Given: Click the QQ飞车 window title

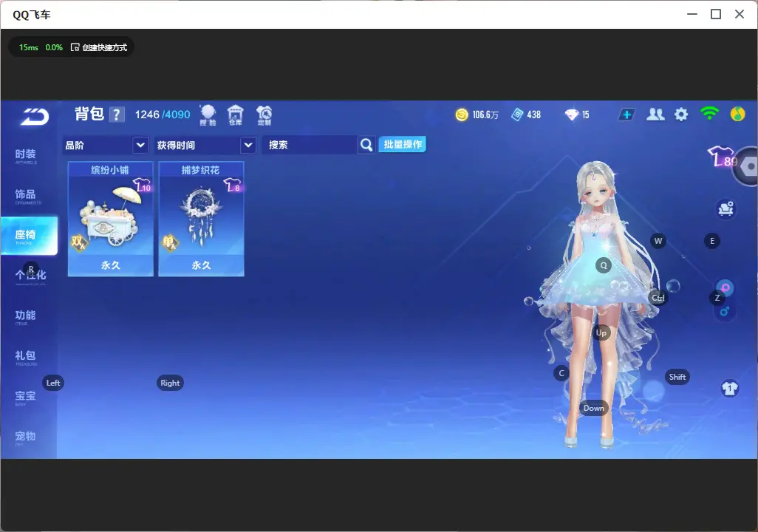Looking at the screenshot, I should click(x=32, y=15).
